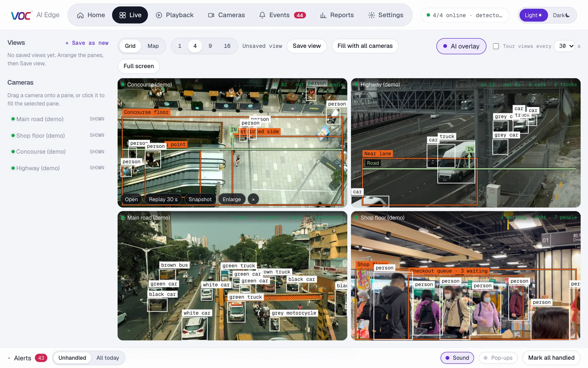The height and width of the screenshot is (368, 588).
Task: Select the Map view tab
Action: click(x=153, y=46)
